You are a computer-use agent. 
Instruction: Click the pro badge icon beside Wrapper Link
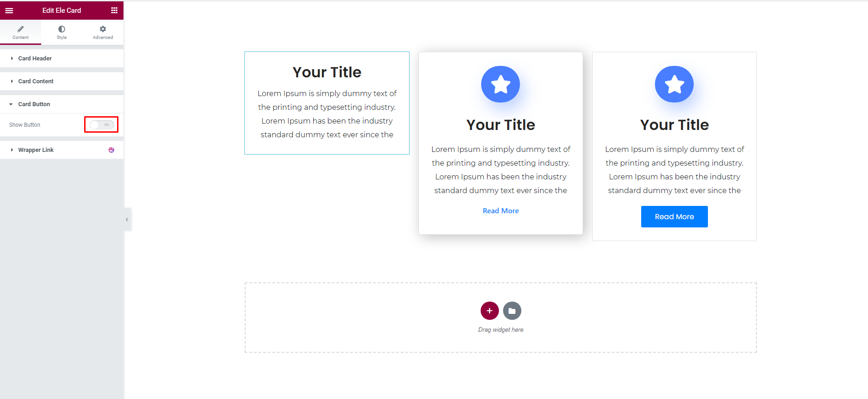111,150
